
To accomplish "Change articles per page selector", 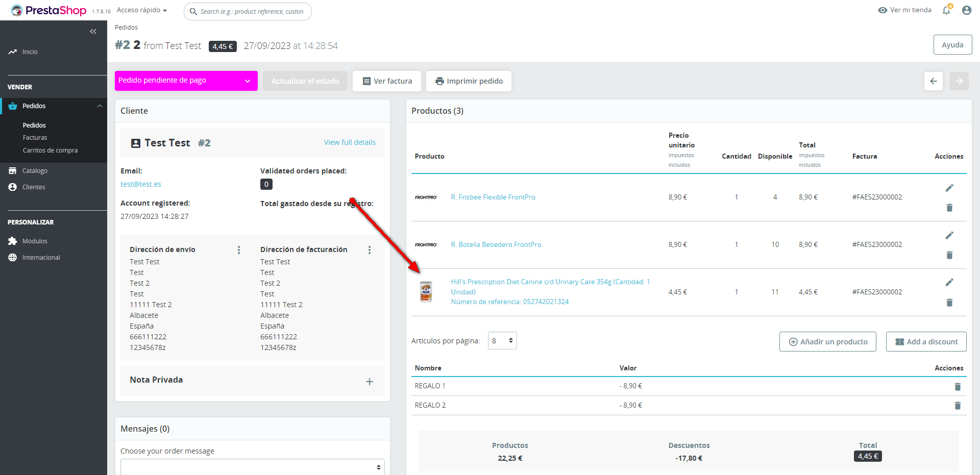I will 502,341.
